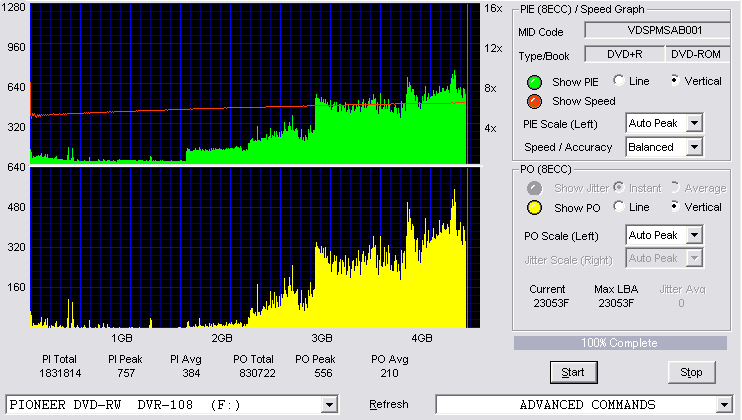Select Line mode for PO graph
Image resolution: width=742 pixels, height=420 pixels.
point(618,206)
